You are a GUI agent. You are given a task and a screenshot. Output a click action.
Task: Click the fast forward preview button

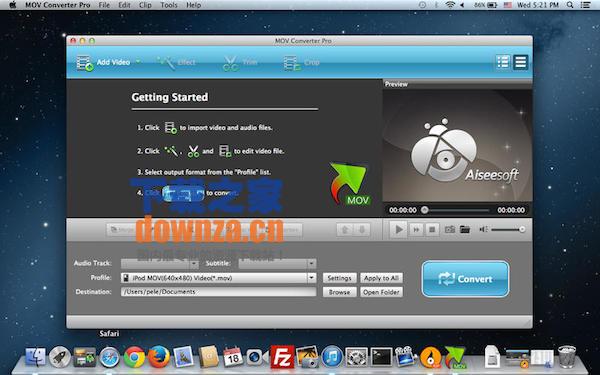[416, 230]
